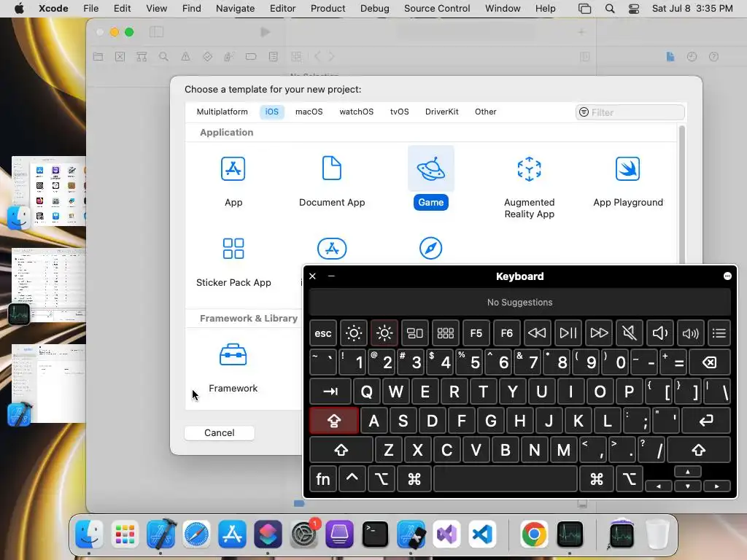Tap the esc key on Keyboard
This screenshot has width=747, height=560.
click(322, 333)
